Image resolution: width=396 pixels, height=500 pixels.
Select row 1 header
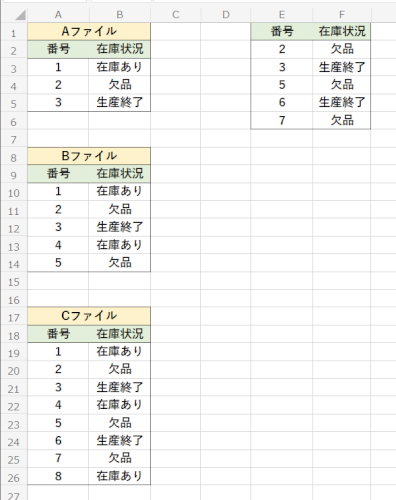(x=14, y=32)
